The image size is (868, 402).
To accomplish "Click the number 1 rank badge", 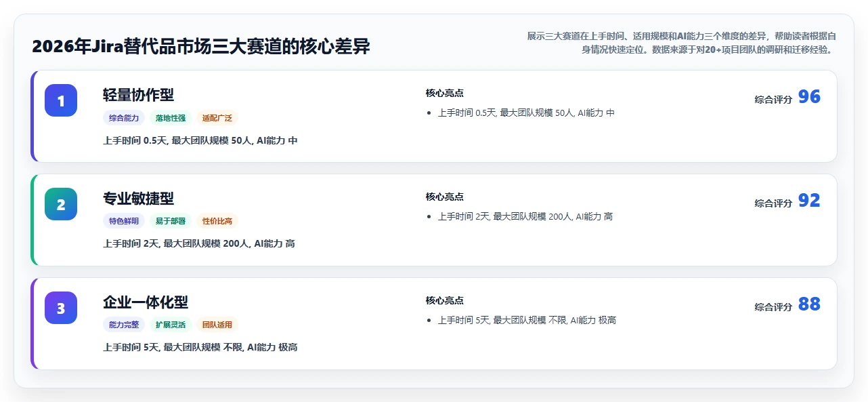I will click(61, 100).
